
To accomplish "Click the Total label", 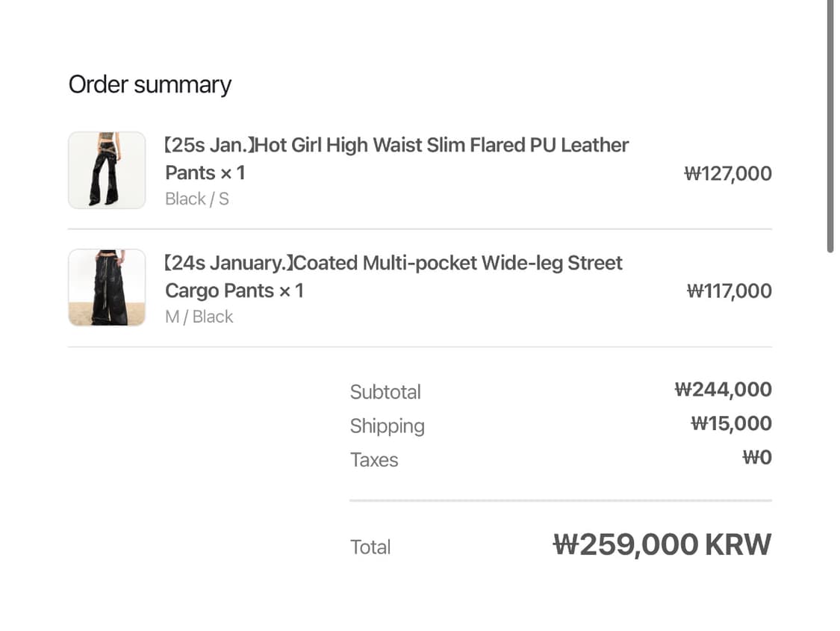I will 370,547.
